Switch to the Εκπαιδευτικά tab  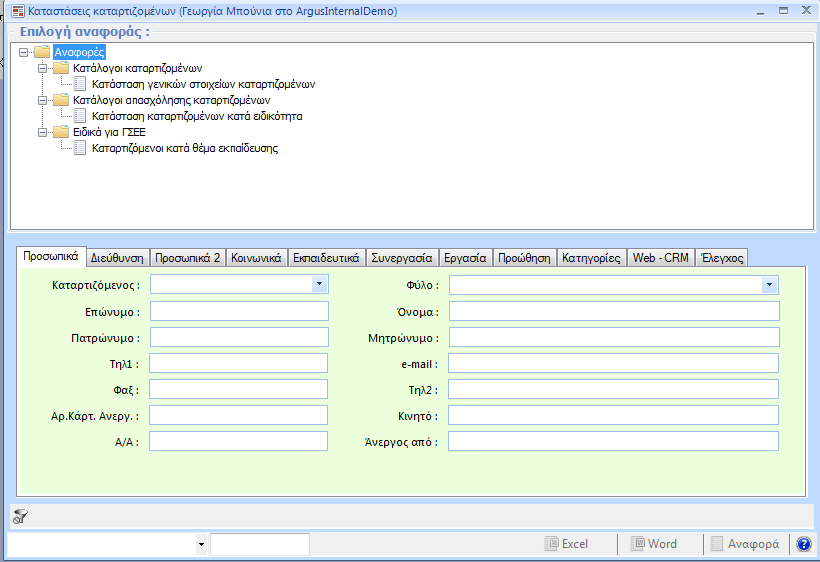coord(326,257)
